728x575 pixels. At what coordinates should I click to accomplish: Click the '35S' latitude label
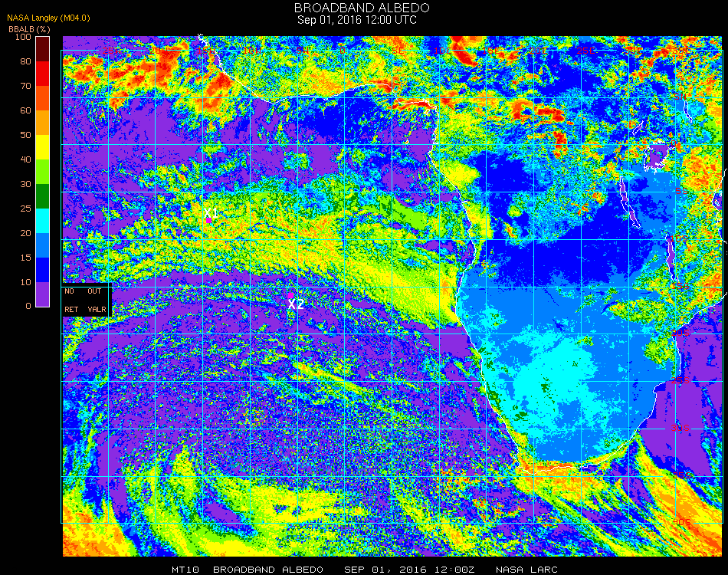click(x=681, y=475)
